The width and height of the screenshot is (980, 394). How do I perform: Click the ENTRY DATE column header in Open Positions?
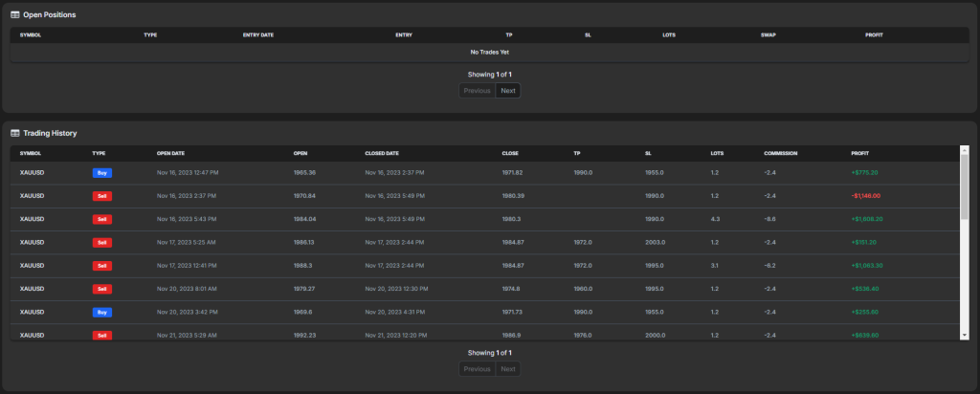[x=258, y=35]
